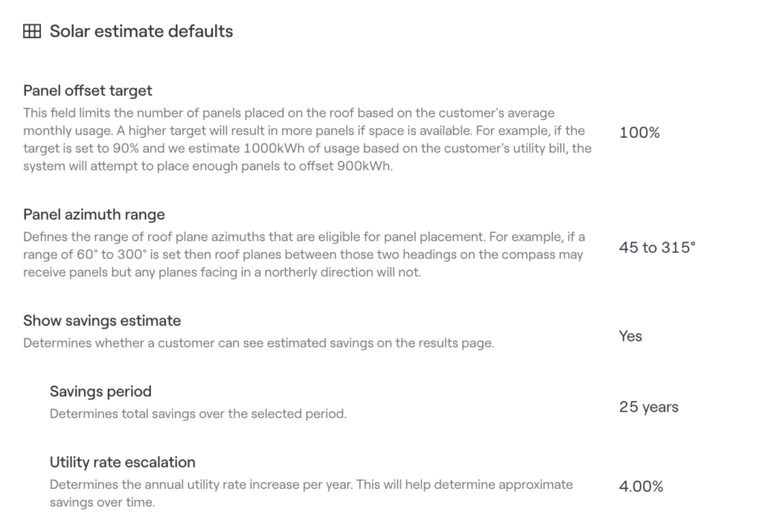Click the 25 years savings period value
762x532 pixels.
tap(649, 407)
